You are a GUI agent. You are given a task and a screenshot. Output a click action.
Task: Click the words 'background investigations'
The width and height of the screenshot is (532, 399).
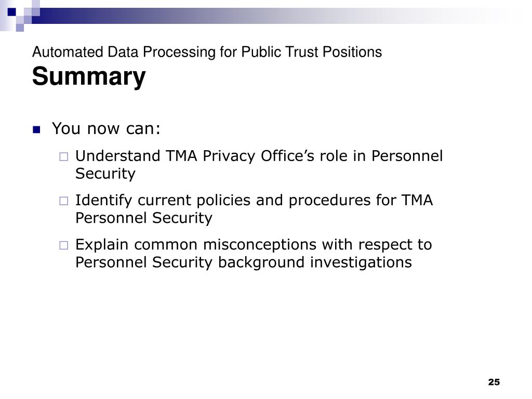pyautogui.click(x=315, y=263)
